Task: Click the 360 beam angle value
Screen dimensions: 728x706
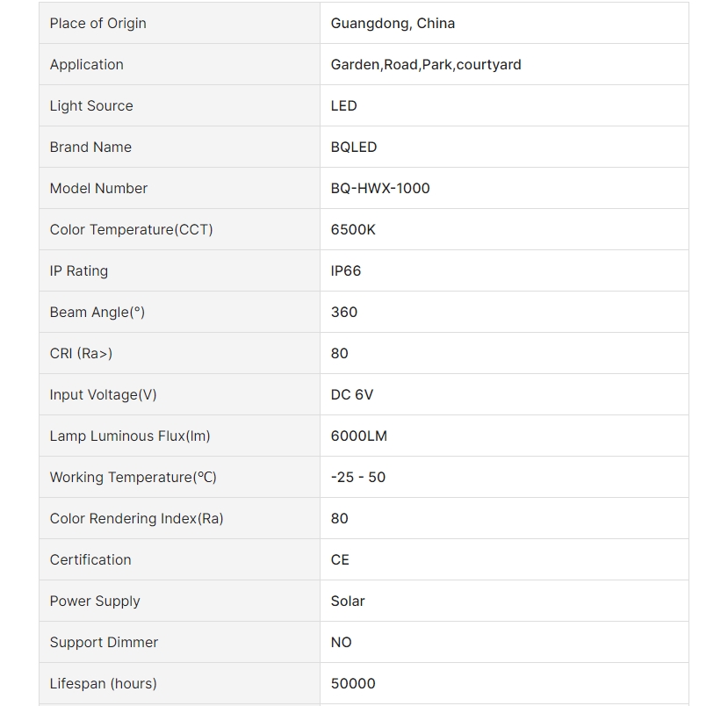Action: click(343, 312)
